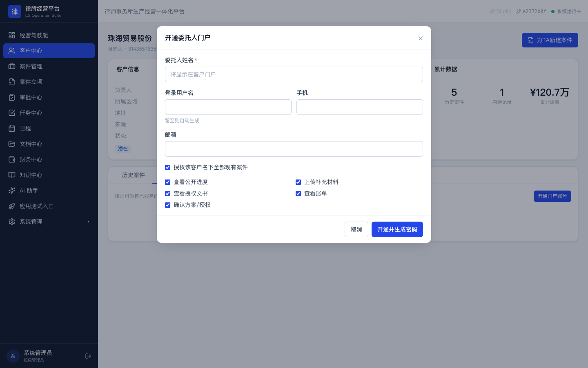Click the 应用测试入口 rocket icon
The image size is (588, 368).
pos(12,206)
